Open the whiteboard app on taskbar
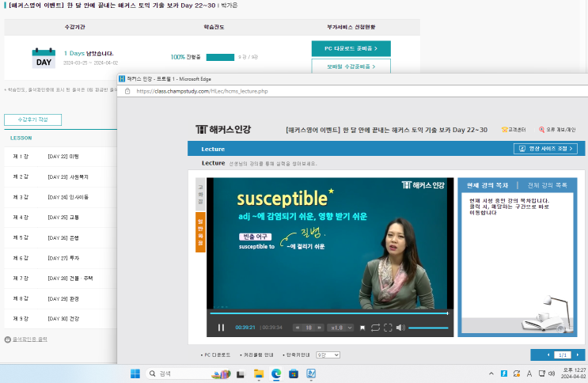The width and height of the screenshot is (588, 383). tap(311, 374)
